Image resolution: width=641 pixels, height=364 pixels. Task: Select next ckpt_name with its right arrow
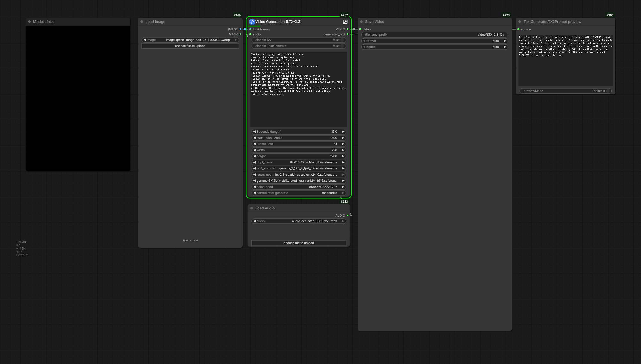point(343,162)
